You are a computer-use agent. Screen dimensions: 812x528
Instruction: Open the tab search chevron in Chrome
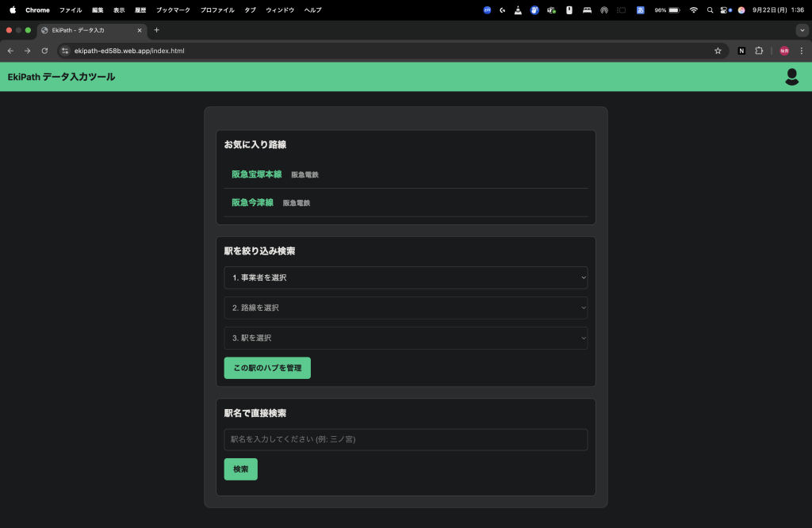pos(801,30)
